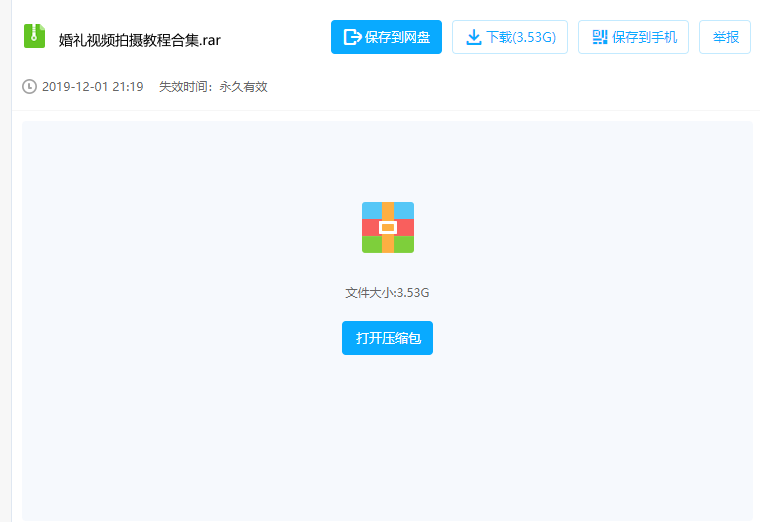This screenshot has height=522, width=760.
Task: Click the download arrow icon
Action: tap(474, 37)
